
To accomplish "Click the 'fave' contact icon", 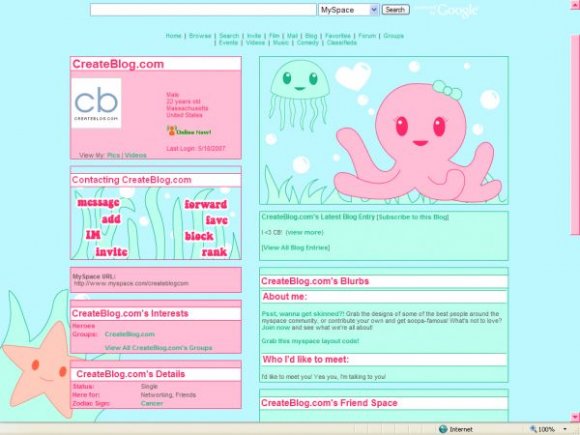I will [x=216, y=220].
